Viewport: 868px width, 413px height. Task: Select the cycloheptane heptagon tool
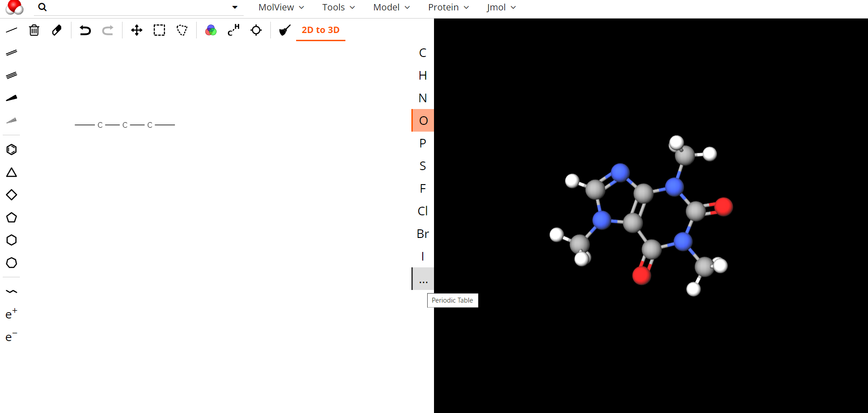point(11,263)
